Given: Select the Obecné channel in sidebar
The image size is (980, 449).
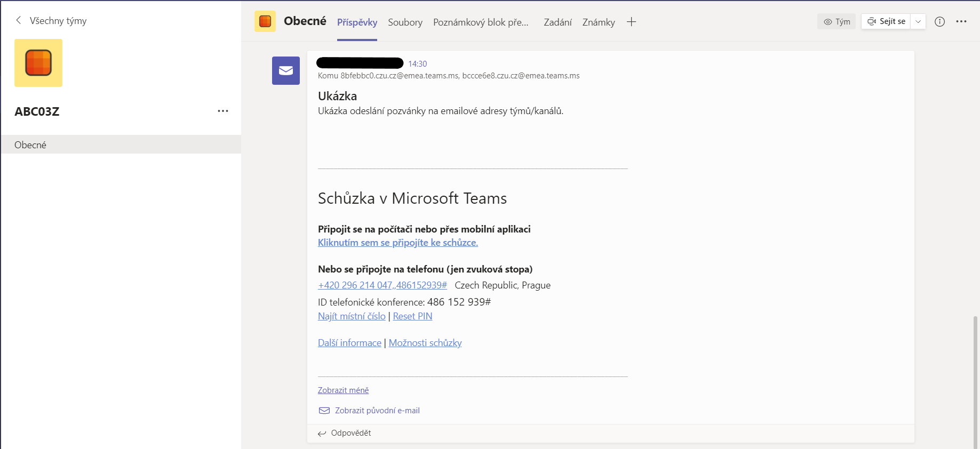Looking at the screenshot, I should [121, 145].
